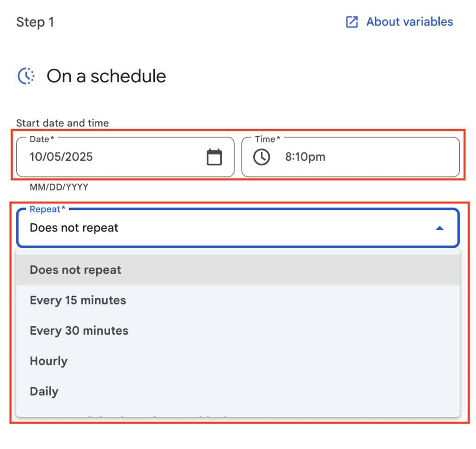The height and width of the screenshot is (449, 476).
Task: Select the Hourly repeat option
Action: click(49, 361)
